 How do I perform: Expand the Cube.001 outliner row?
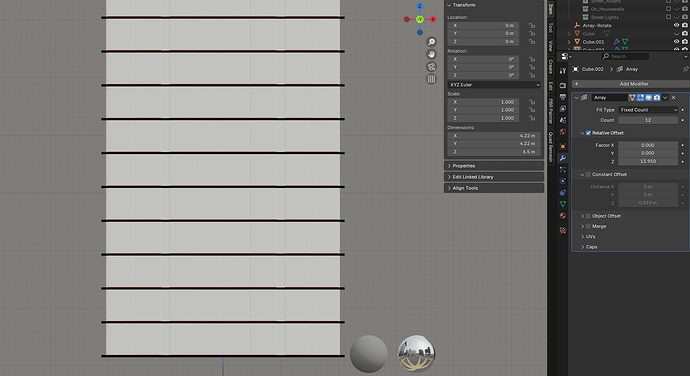(x=569, y=42)
